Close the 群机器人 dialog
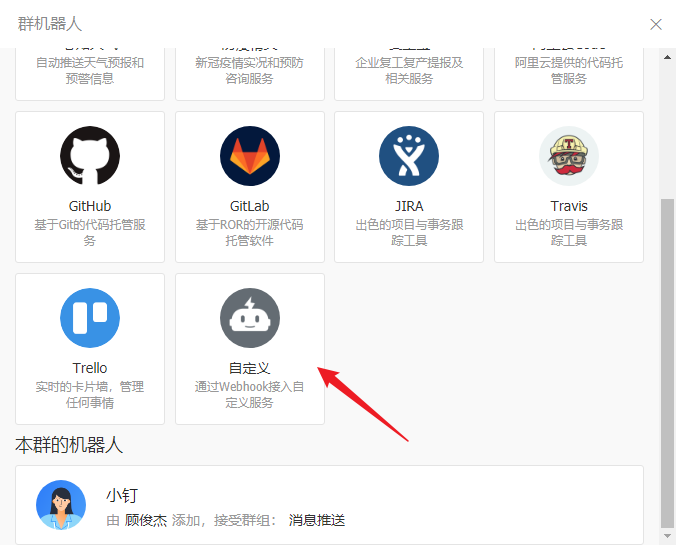The width and height of the screenshot is (676, 545). pos(656,24)
